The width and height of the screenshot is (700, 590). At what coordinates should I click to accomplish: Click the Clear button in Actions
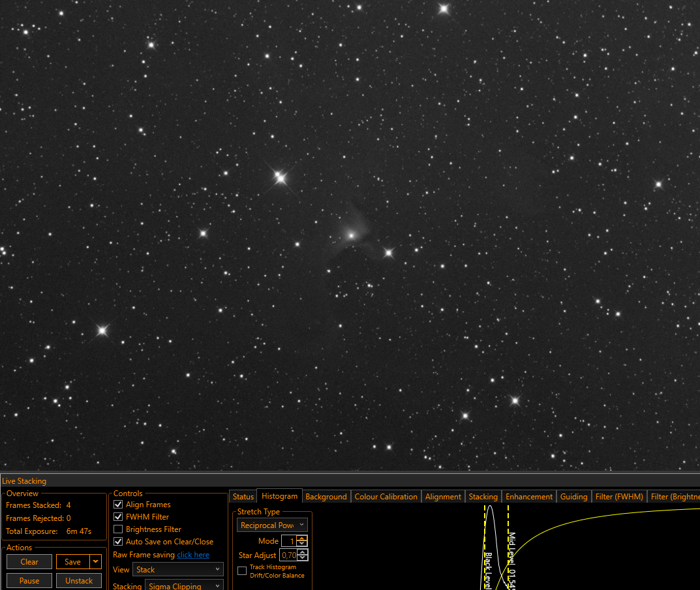[x=29, y=562]
